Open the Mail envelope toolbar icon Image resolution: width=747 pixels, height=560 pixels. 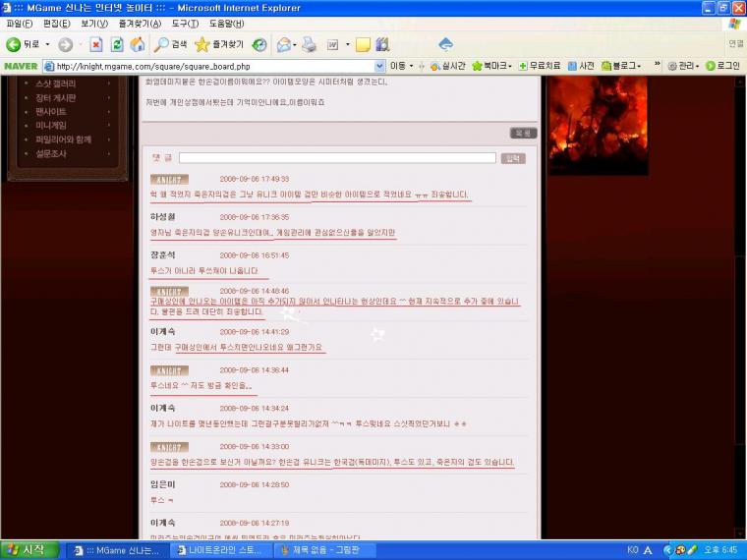coord(283,45)
